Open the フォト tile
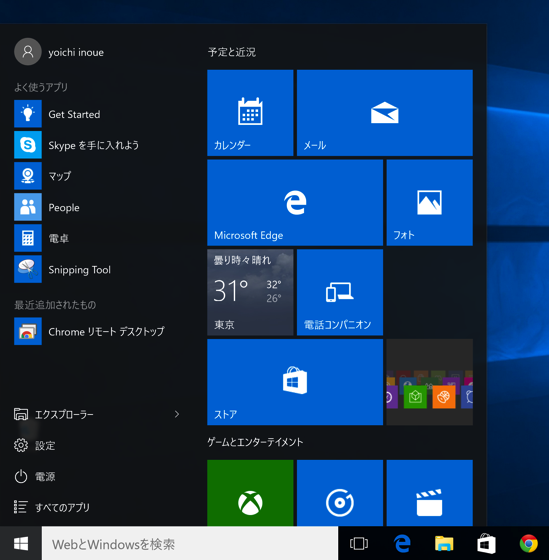This screenshot has width=549, height=560. coord(430,202)
